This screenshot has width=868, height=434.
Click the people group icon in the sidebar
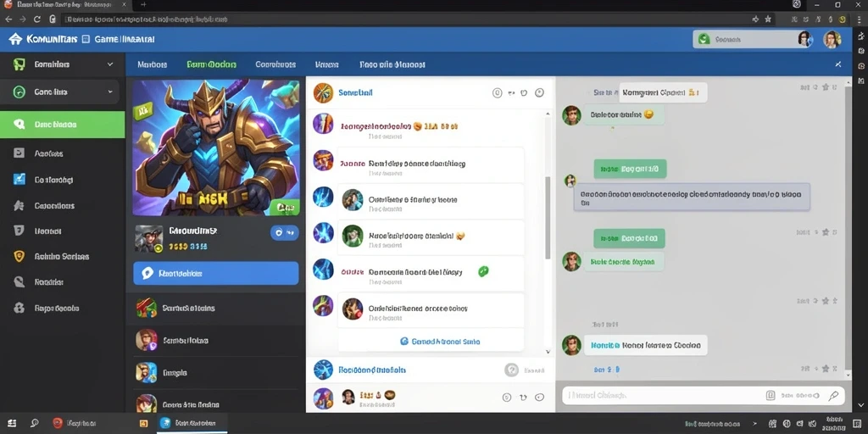tap(19, 205)
